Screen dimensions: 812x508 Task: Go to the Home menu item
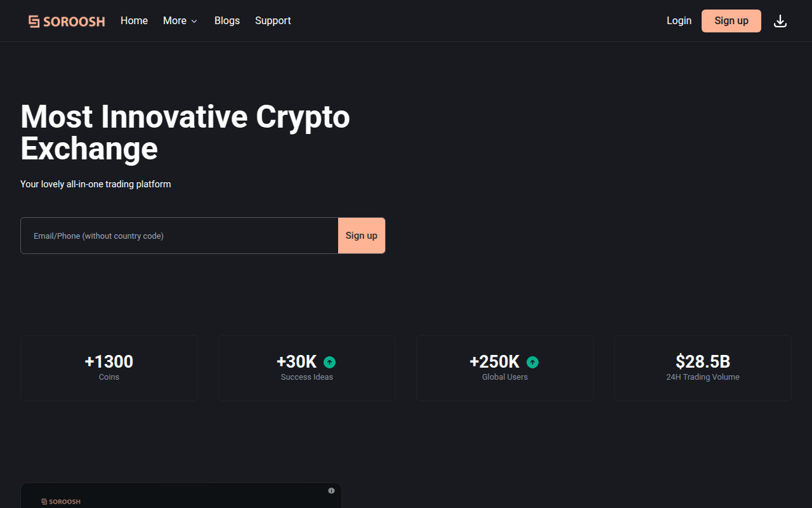(134, 21)
